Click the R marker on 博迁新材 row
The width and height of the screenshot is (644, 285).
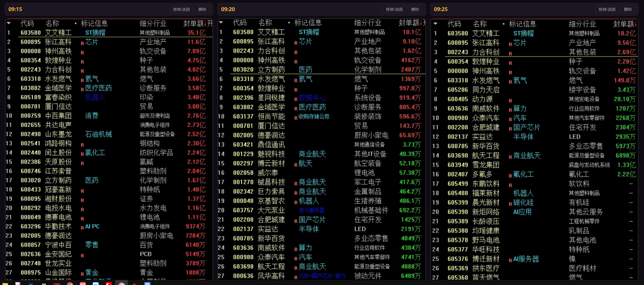coord(510,260)
